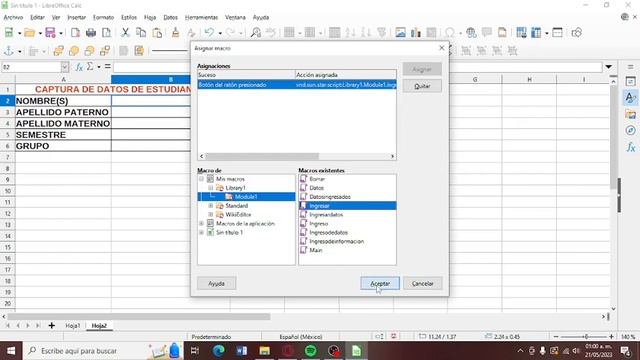Click the Clone formatting paintbrush icon
Screen dimensions: 640x360
(176, 33)
